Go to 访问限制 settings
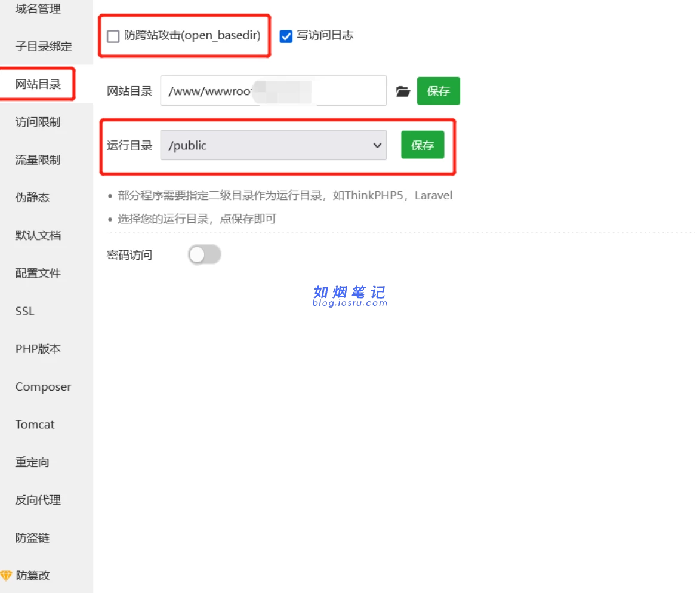Image resolution: width=700 pixels, height=593 pixels. point(38,122)
